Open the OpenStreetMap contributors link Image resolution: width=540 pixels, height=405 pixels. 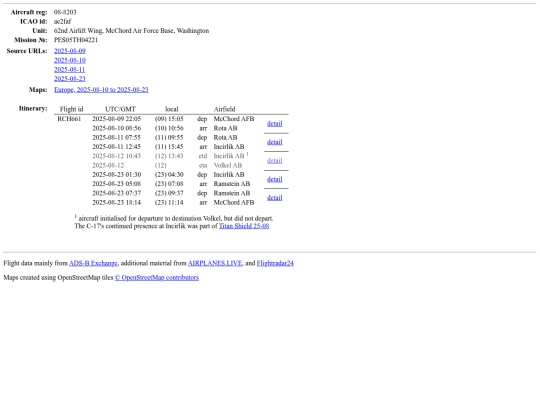[x=157, y=278]
